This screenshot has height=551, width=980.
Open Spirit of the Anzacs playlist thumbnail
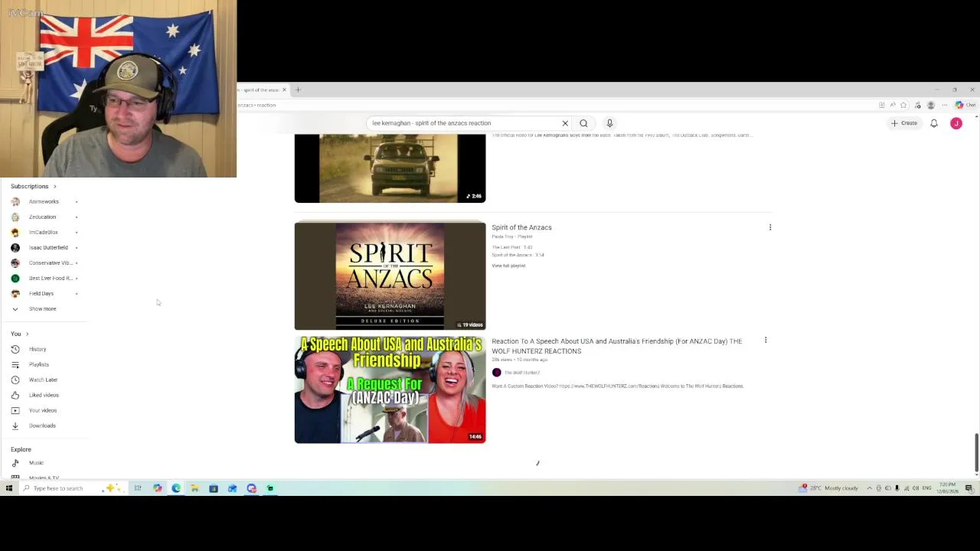click(x=390, y=275)
